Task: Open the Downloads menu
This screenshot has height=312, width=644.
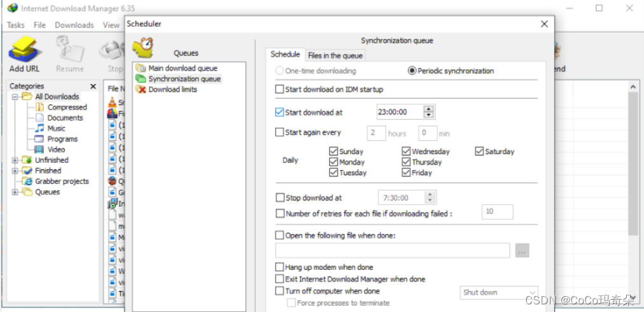Action: coord(74,25)
